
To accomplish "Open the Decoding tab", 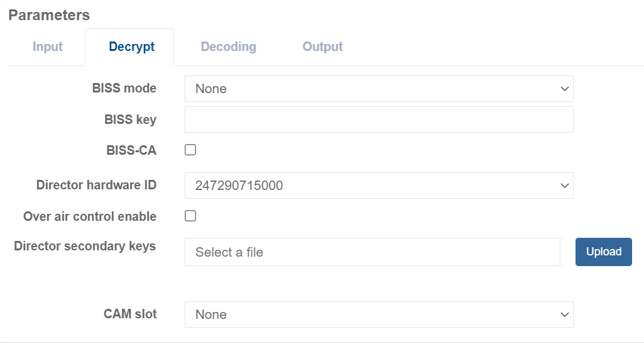I will pos(228,47).
